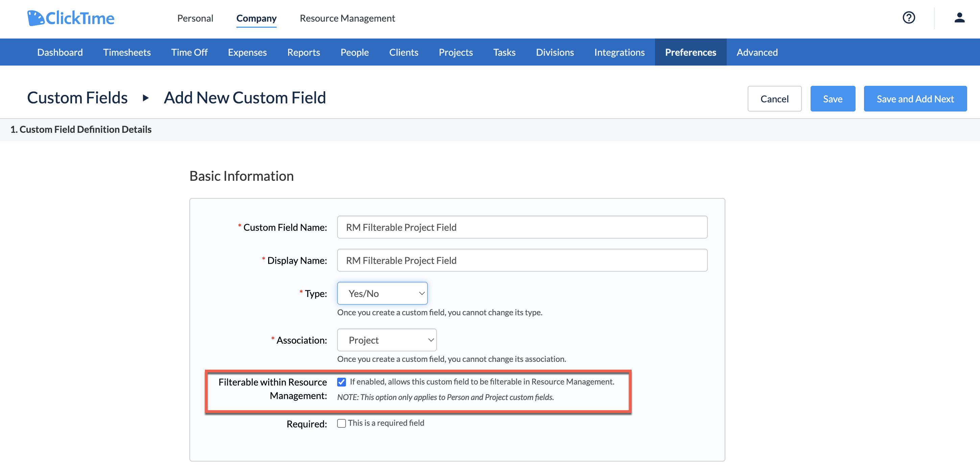
Task: Go back to Custom Fields breadcrumb
Action: tap(77, 98)
